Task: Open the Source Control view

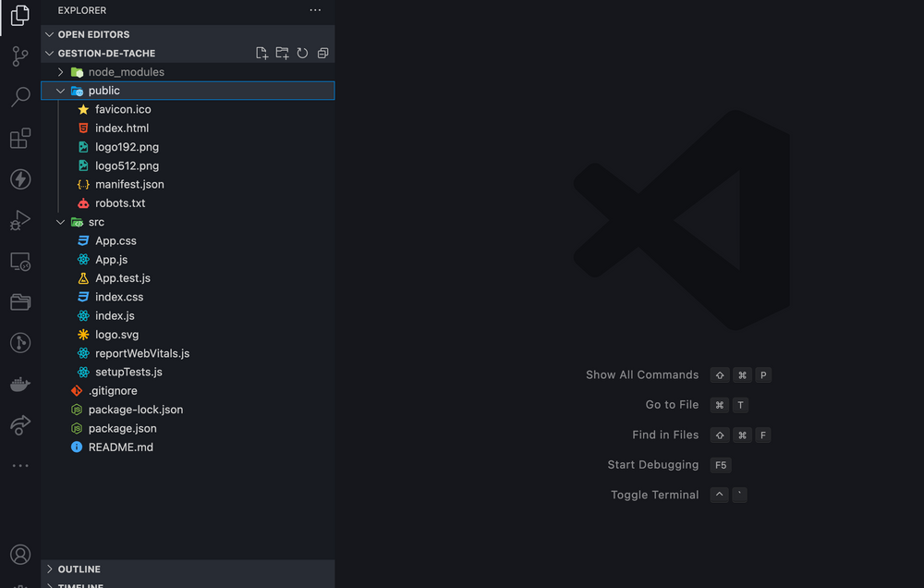Action: click(20, 56)
